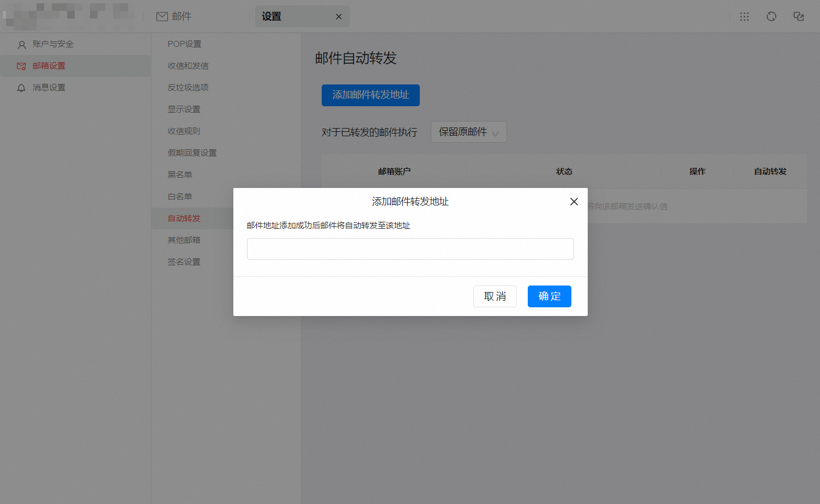Click the mail envelope icon in top bar
The height and width of the screenshot is (504, 820).
click(x=162, y=17)
